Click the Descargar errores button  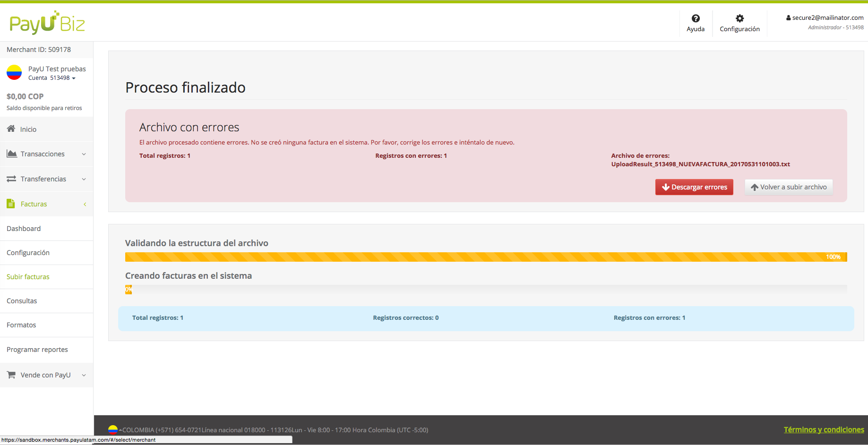[x=694, y=187]
